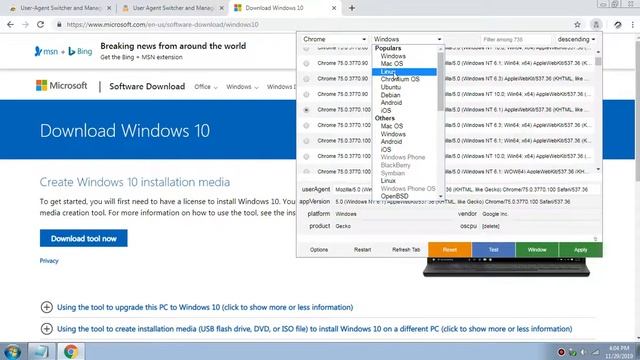
Task: Select Chrome 75.0.3770.100 NT 6.1 Win64 radio
Action: point(306,141)
